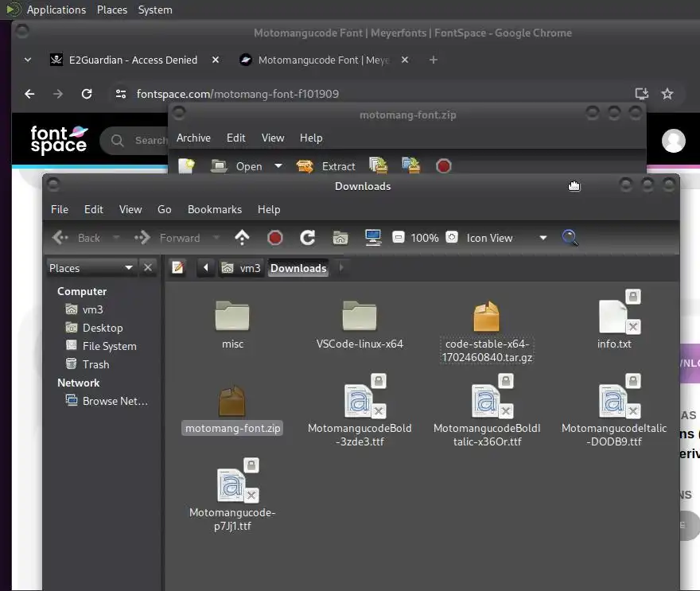The image size is (700, 591).
Task: Expand the Forward history dropdown arrow
Action: coord(216,238)
